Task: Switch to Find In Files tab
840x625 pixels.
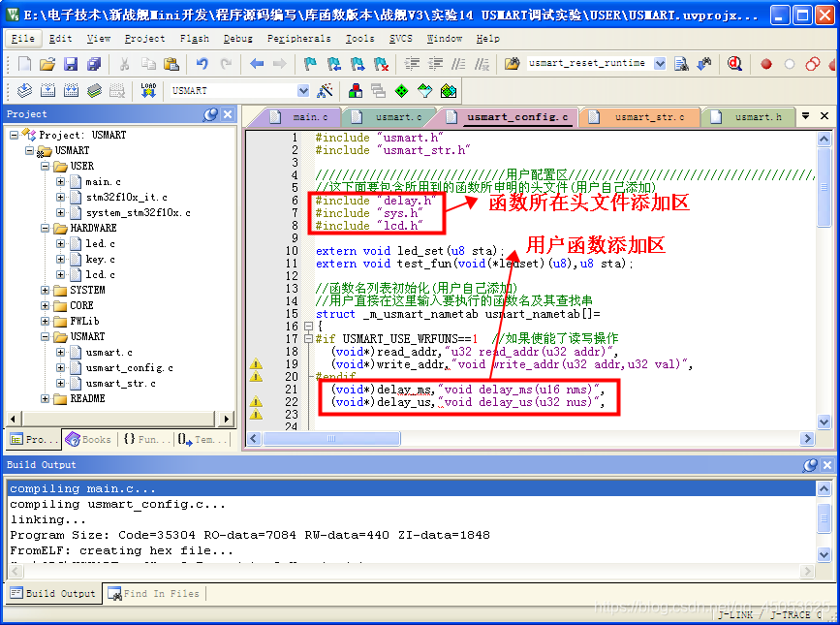Action: [154, 593]
